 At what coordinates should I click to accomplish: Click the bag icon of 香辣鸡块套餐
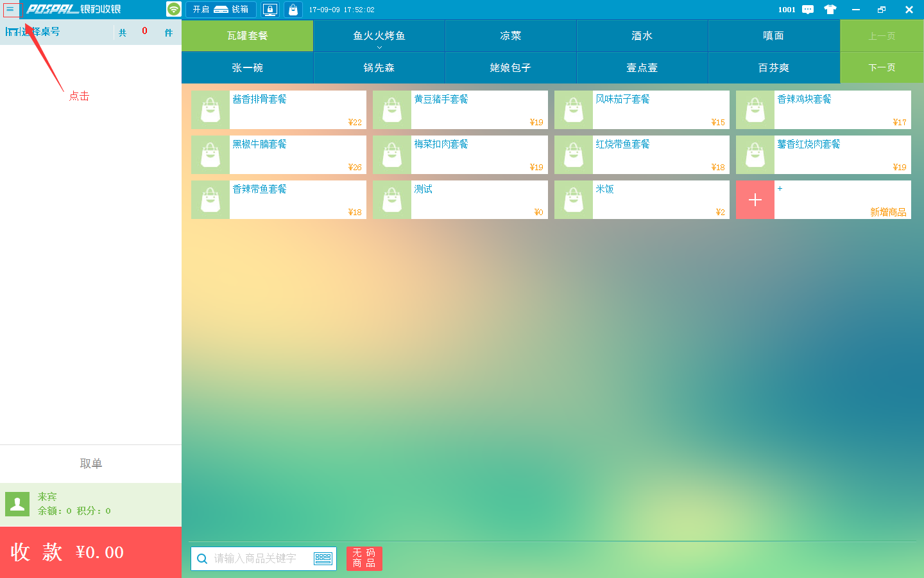(x=755, y=110)
